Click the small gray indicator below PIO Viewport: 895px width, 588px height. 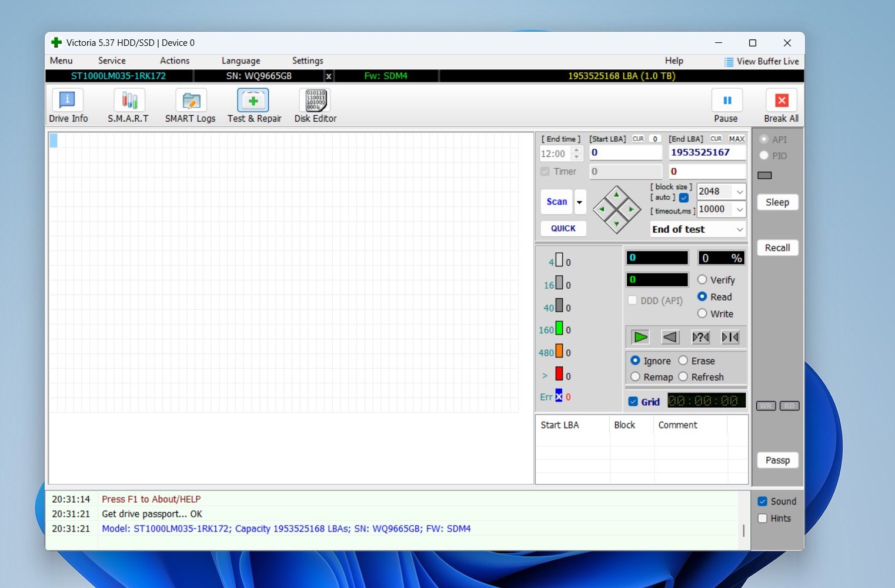coord(764,175)
